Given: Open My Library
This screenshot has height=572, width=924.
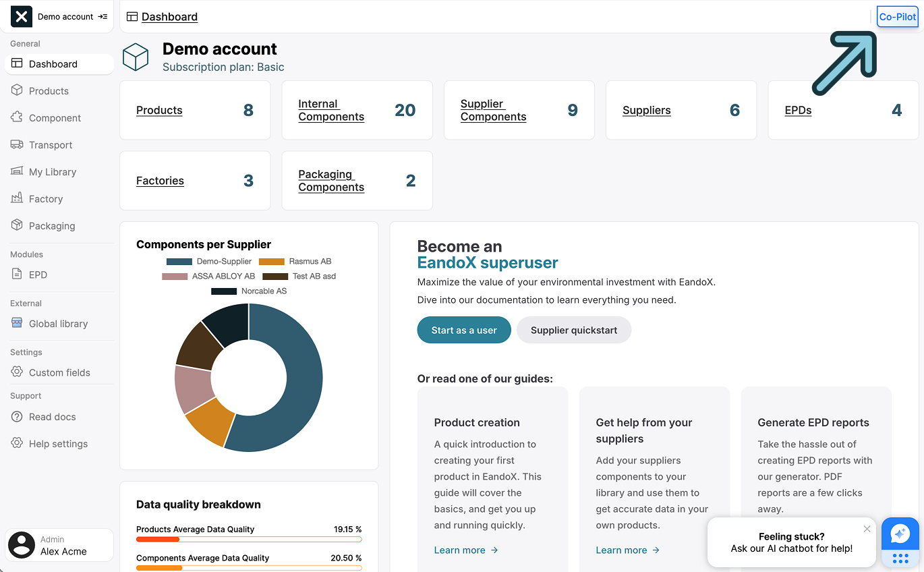Looking at the screenshot, I should point(52,171).
